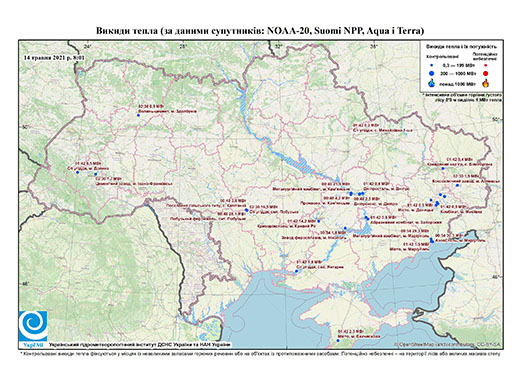
Task: Click the legend title 'Викиди тепла і їх потужність'
Action: 461,47
